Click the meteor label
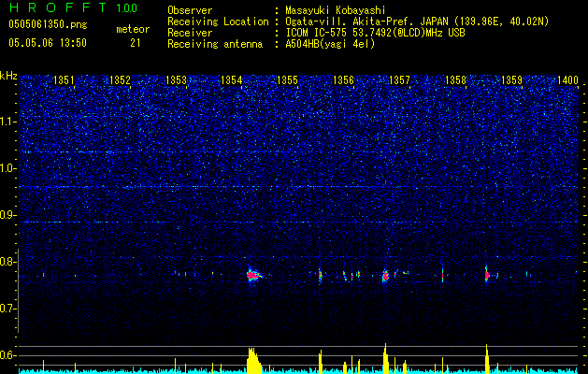The height and width of the screenshot is (374, 588). (x=133, y=29)
